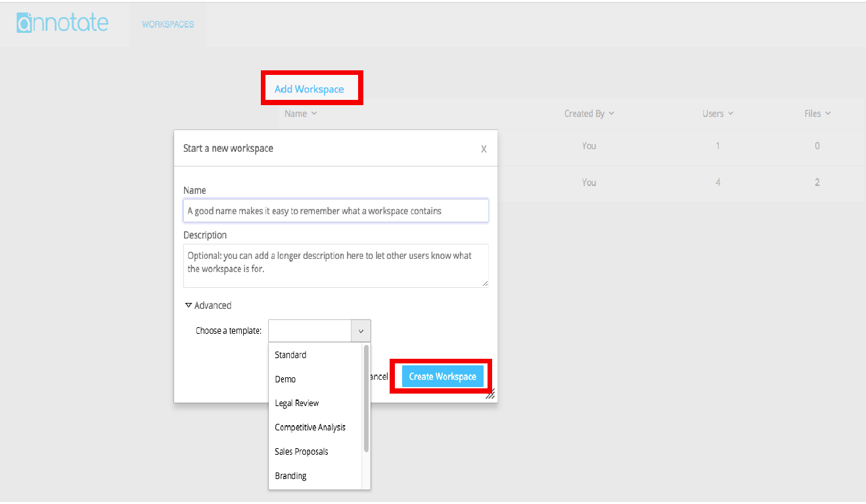
Task: Sort by Users column header
Action: coord(718,114)
